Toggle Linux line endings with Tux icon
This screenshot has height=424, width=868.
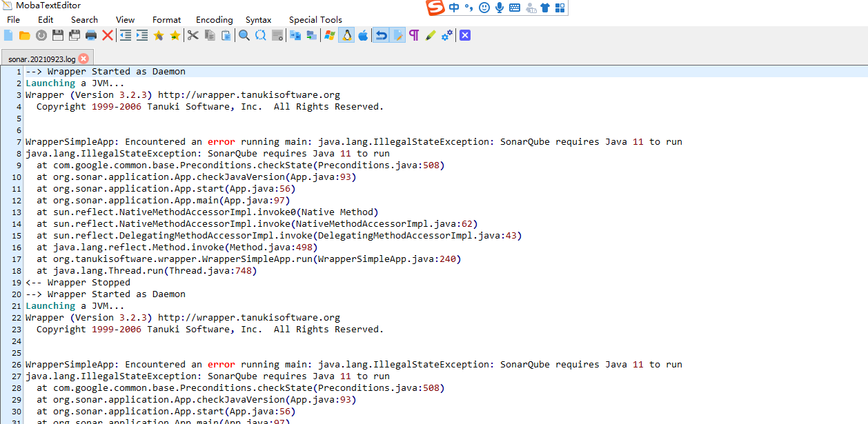pos(346,34)
